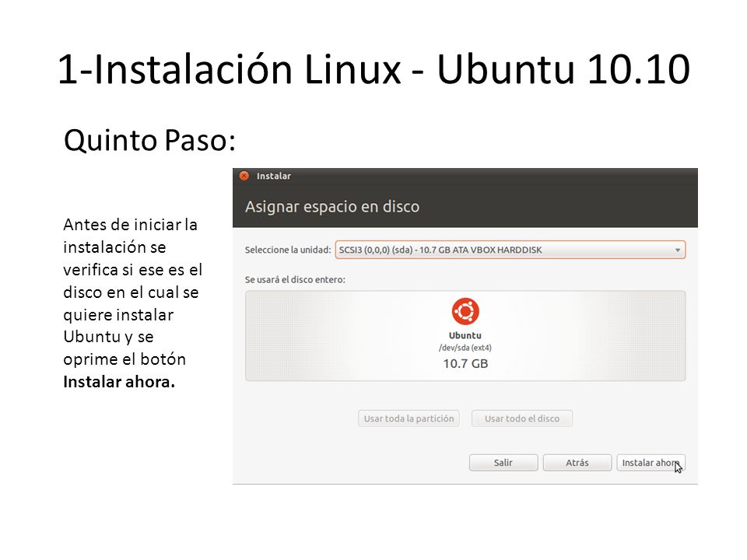Select the 10.7 GB size text
This screenshot has width=747, height=560.
(x=465, y=364)
